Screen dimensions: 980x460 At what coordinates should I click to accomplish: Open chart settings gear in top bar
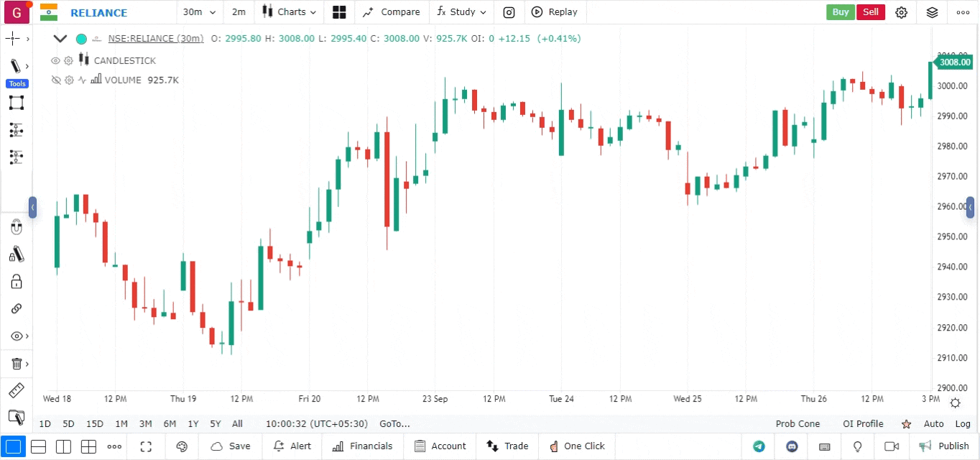click(901, 12)
